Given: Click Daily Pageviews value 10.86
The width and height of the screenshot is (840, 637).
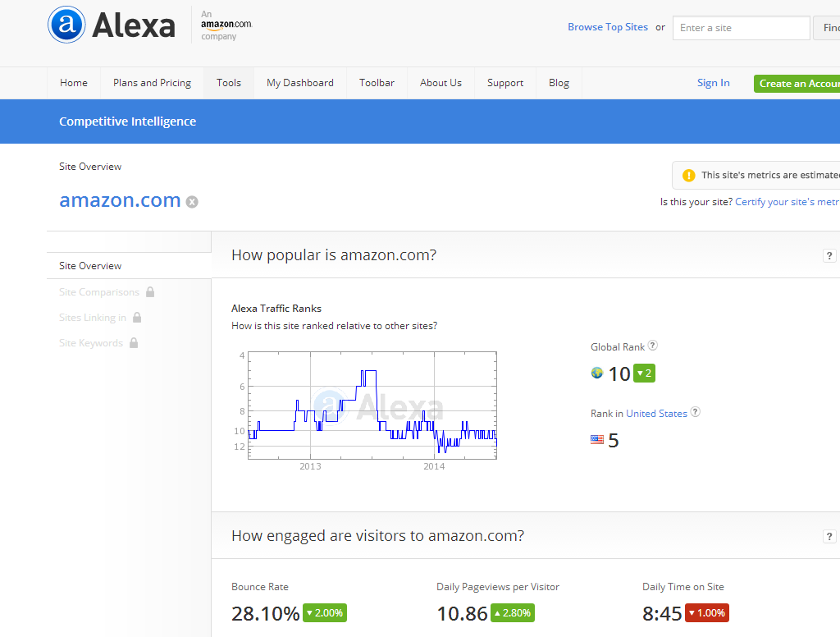Looking at the screenshot, I should [462, 613].
